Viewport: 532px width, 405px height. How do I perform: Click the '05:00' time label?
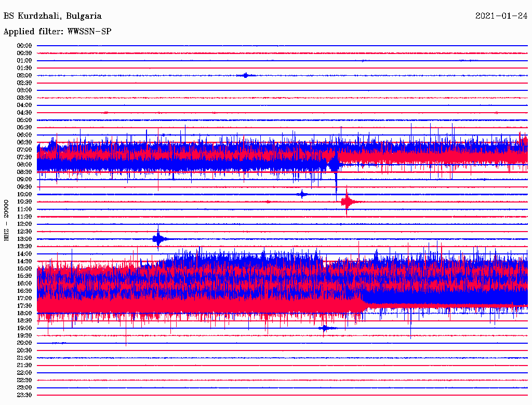(24, 120)
